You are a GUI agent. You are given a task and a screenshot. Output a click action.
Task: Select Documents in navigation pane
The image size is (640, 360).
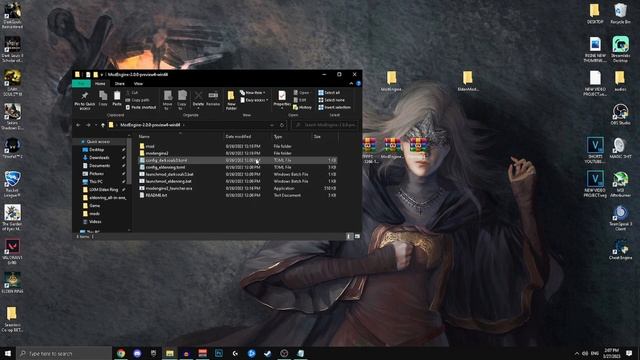point(99,166)
